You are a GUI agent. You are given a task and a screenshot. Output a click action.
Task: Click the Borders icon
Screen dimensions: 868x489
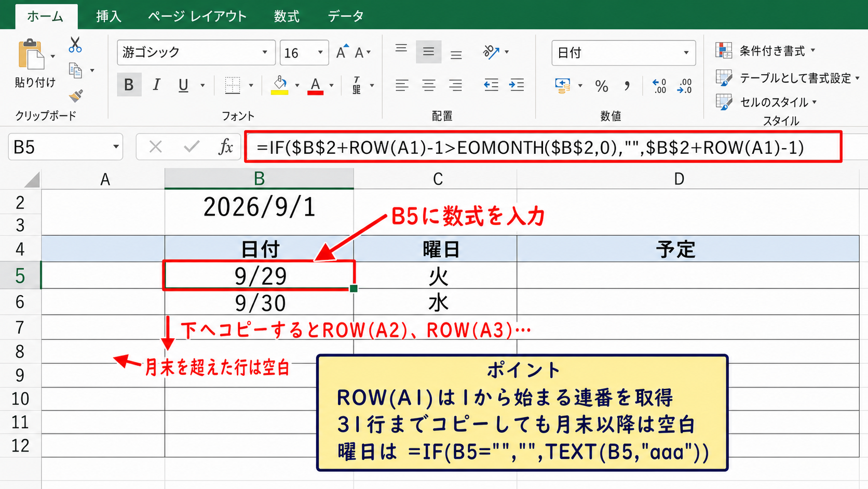pos(233,85)
